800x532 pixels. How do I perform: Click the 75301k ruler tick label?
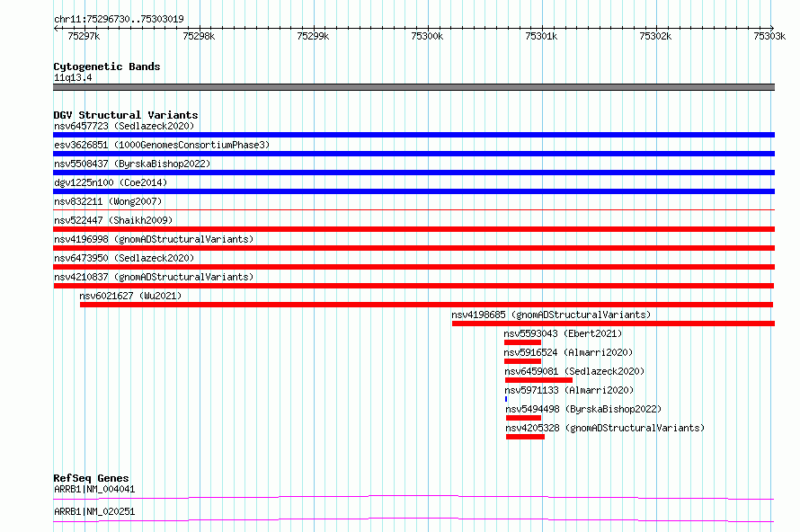pos(541,36)
